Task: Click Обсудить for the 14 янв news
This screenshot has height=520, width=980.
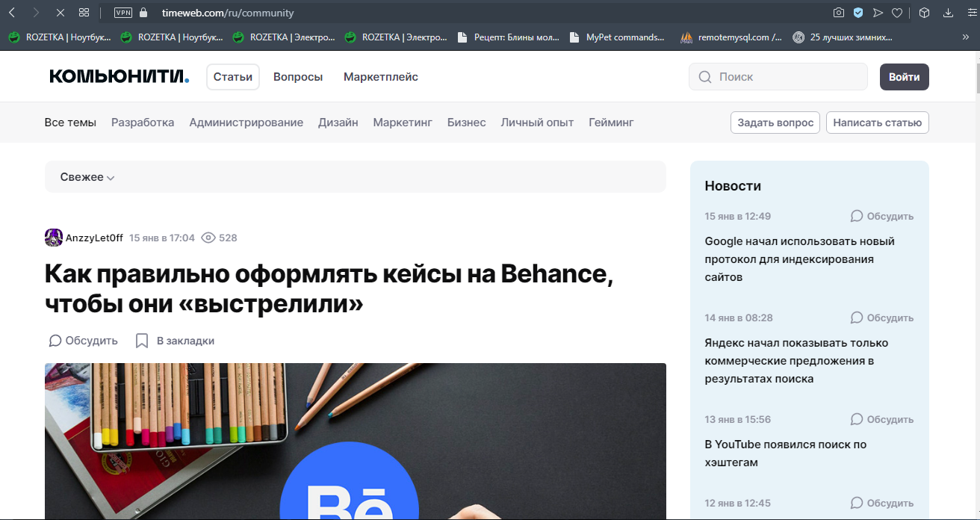Action: [882, 318]
